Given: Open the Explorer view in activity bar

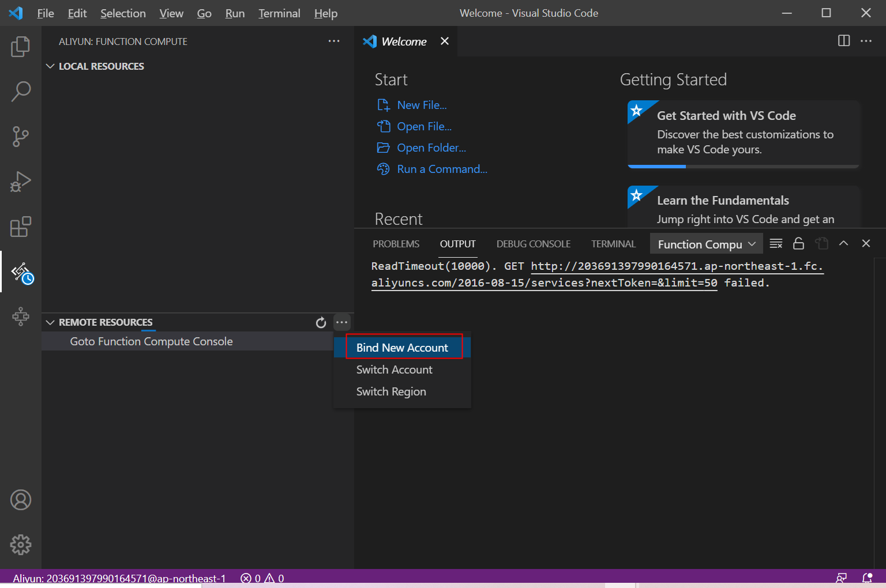Looking at the screenshot, I should pos(21,46).
